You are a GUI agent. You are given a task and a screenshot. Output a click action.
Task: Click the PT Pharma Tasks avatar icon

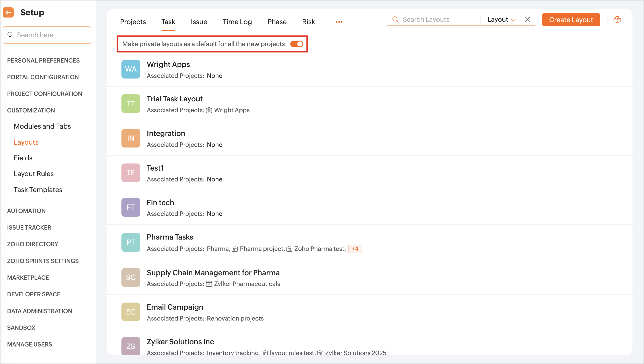click(131, 242)
